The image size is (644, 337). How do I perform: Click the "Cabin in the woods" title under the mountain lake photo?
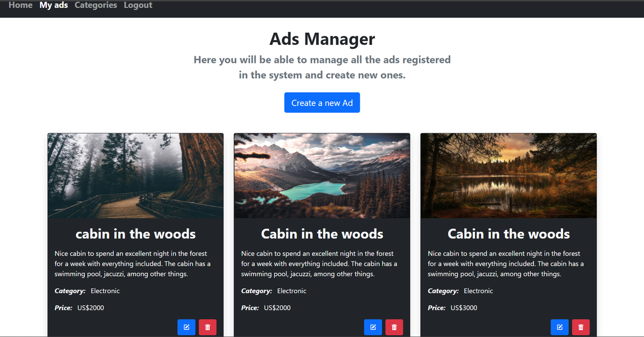(x=322, y=234)
